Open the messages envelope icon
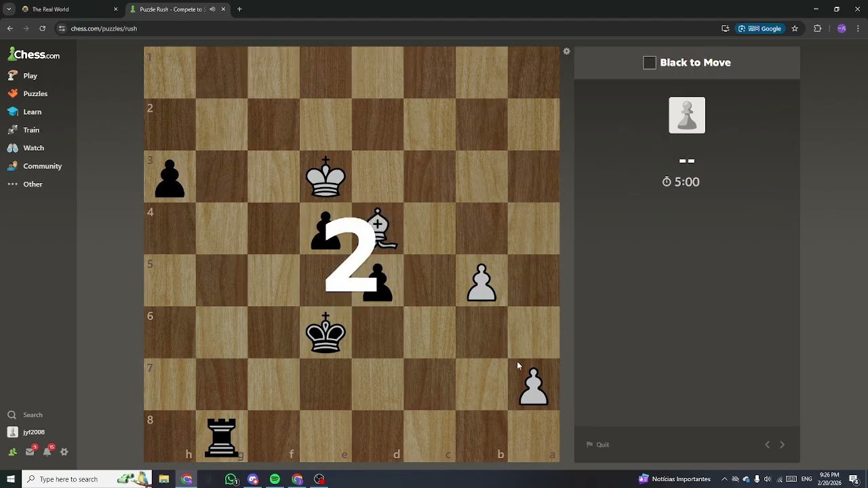 (30, 451)
